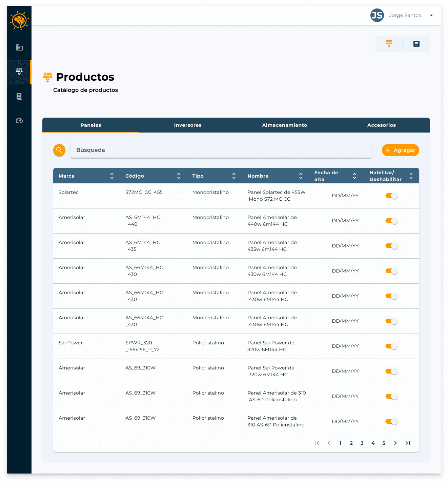Disable the Solartec S72MC_CC_455 panel toggle
Image resolution: width=448 pixels, height=482 pixels.
[391, 196]
